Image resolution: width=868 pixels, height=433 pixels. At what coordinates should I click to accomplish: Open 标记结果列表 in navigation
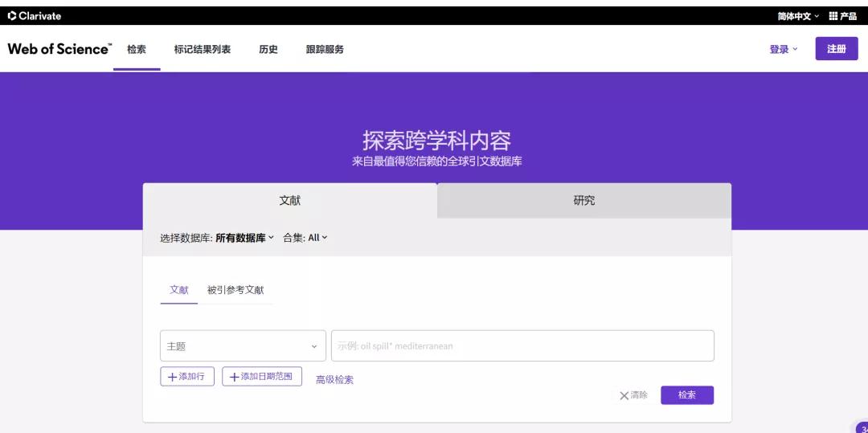(x=202, y=49)
